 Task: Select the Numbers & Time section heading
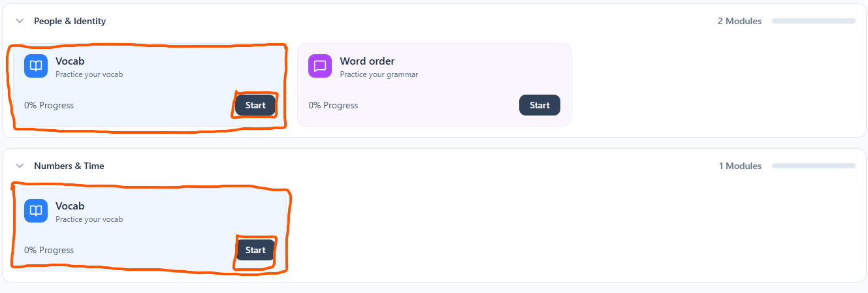tap(69, 166)
